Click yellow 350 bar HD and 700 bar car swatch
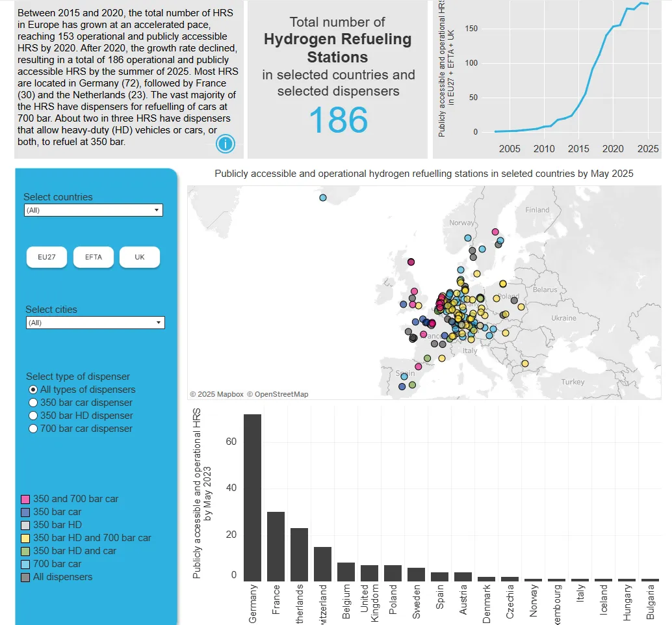 (x=25, y=538)
